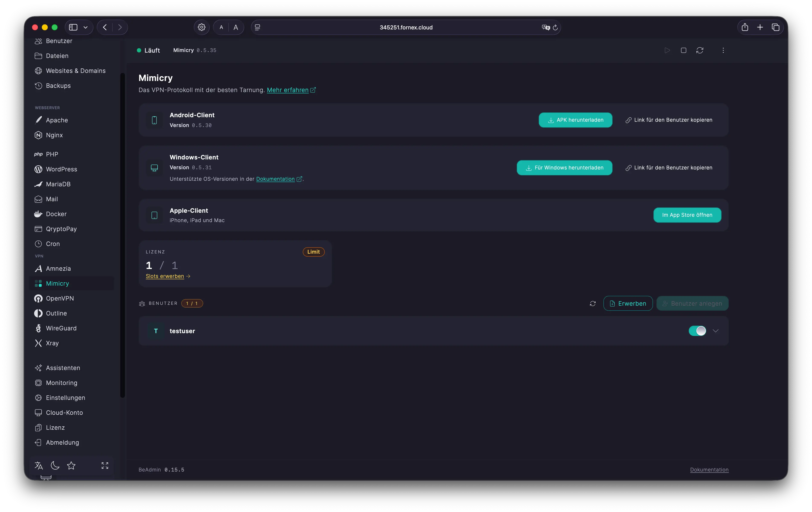
Task: Open the Lizenz sidebar page
Action: [71, 427]
